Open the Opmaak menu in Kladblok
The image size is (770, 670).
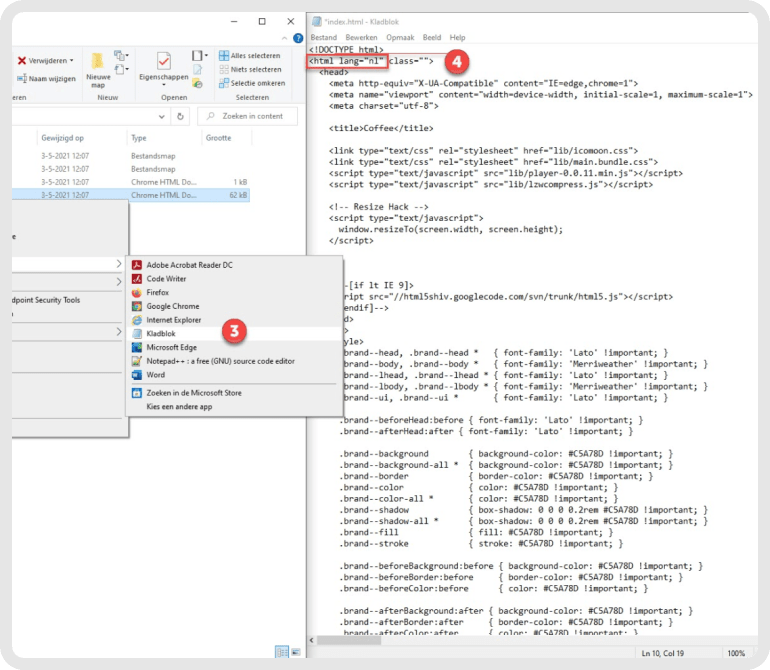pos(400,37)
